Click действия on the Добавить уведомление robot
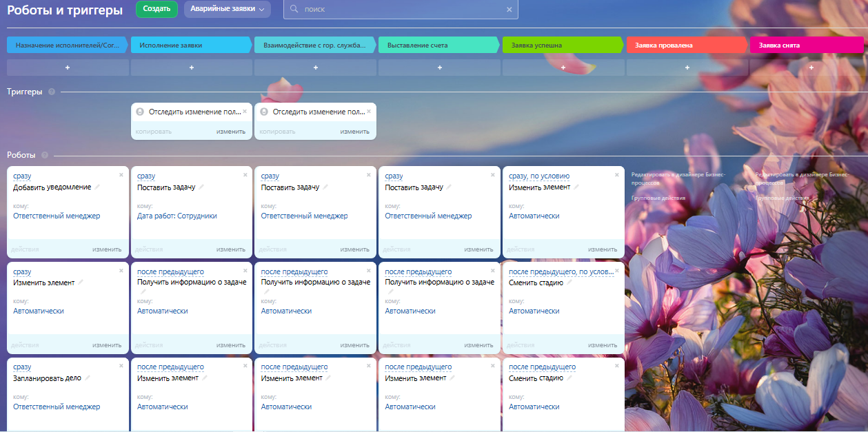The image size is (868, 432). (x=25, y=249)
